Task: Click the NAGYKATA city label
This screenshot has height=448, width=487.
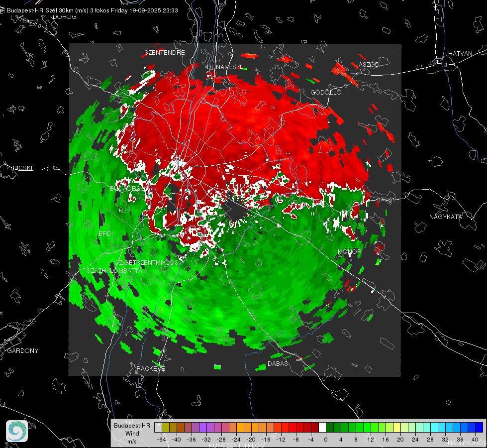Action: (446, 217)
